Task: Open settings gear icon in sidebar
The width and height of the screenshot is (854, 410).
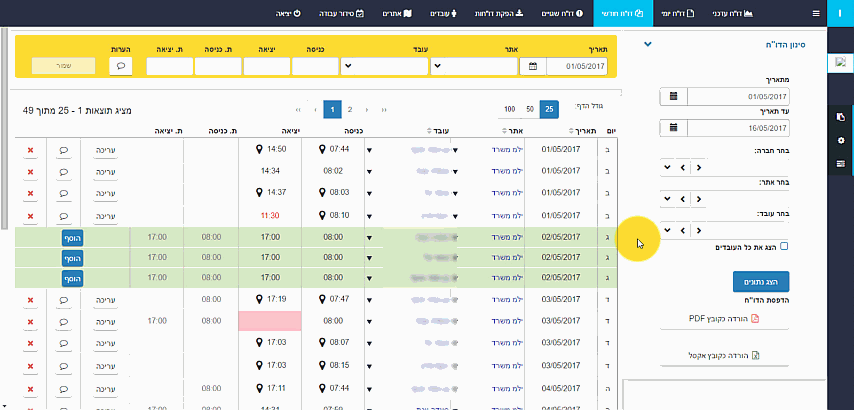Action: click(840, 140)
